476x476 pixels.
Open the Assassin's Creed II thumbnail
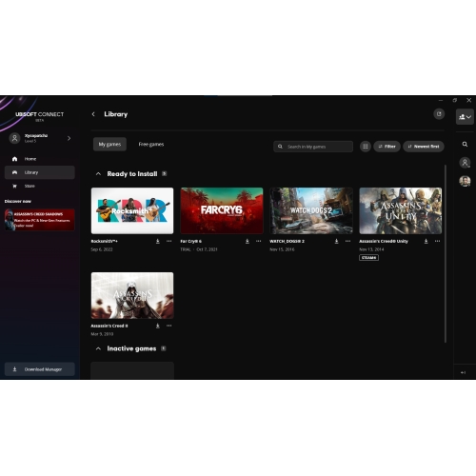point(132,295)
